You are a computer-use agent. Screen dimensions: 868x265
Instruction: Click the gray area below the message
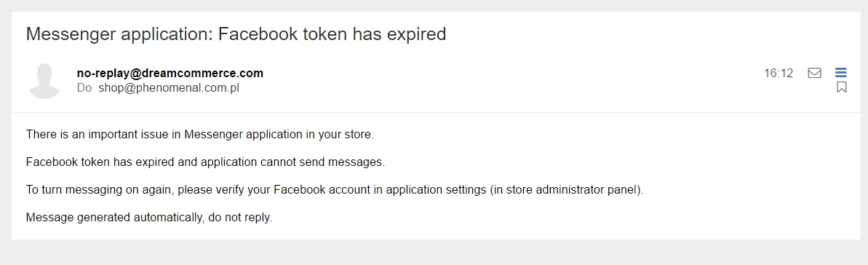(x=434, y=252)
